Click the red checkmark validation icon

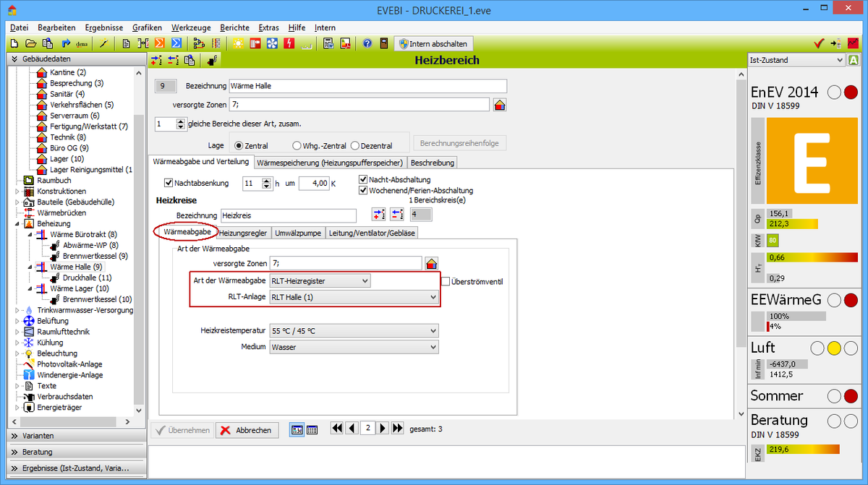click(819, 43)
